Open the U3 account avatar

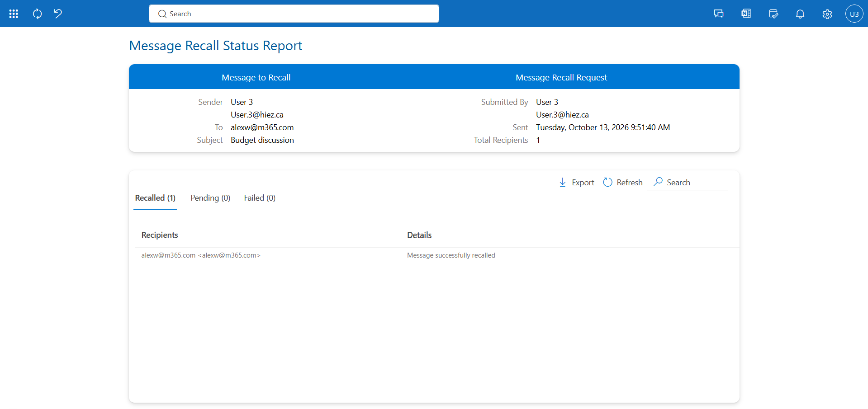click(854, 14)
